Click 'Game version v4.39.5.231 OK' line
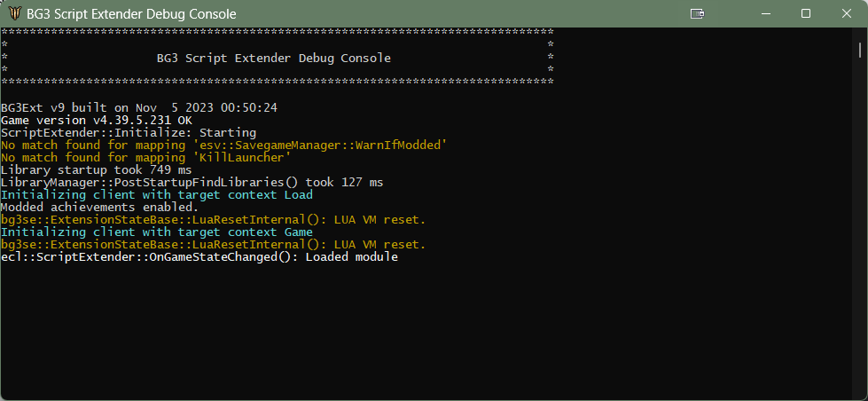Screen dimensions: 868x401 (x=97, y=120)
